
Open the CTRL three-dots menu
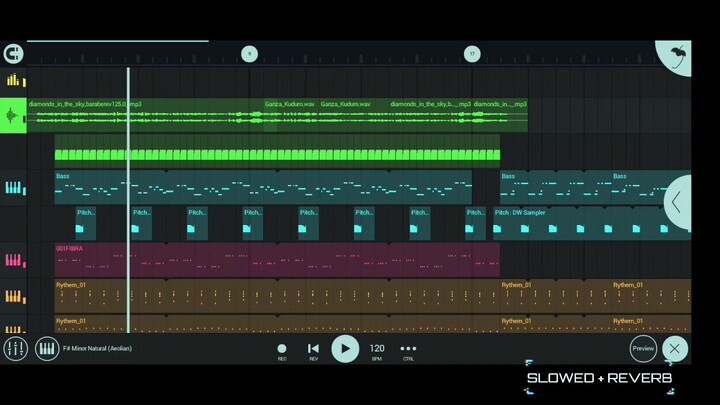coord(408,349)
